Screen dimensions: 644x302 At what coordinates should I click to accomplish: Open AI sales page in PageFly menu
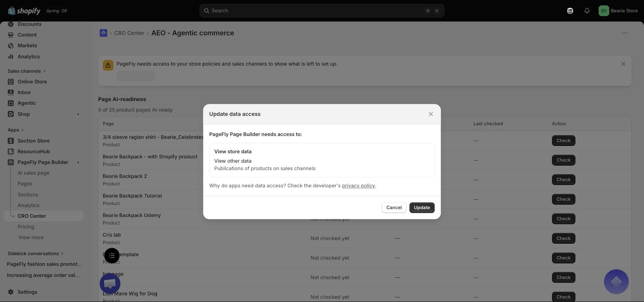pyautogui.click(x=33, y=173)
